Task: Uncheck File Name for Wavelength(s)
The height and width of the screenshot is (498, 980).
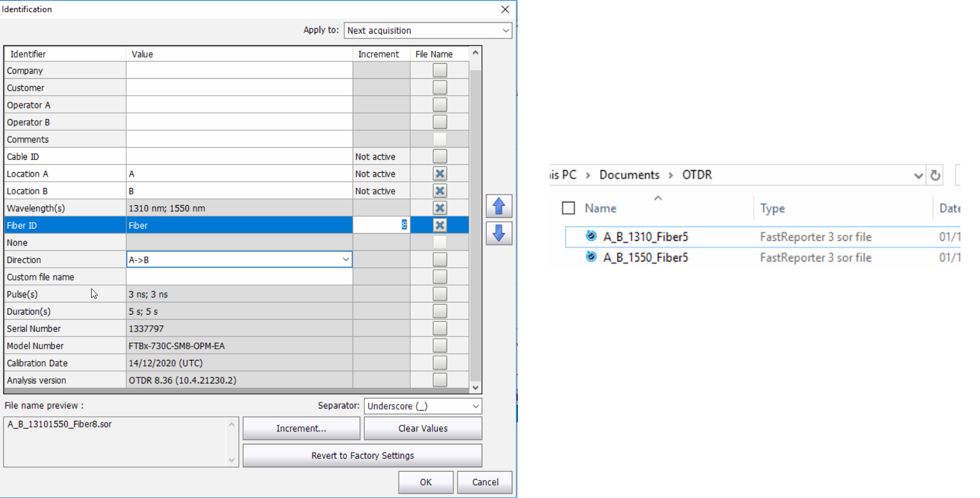Action: (440, 208)
